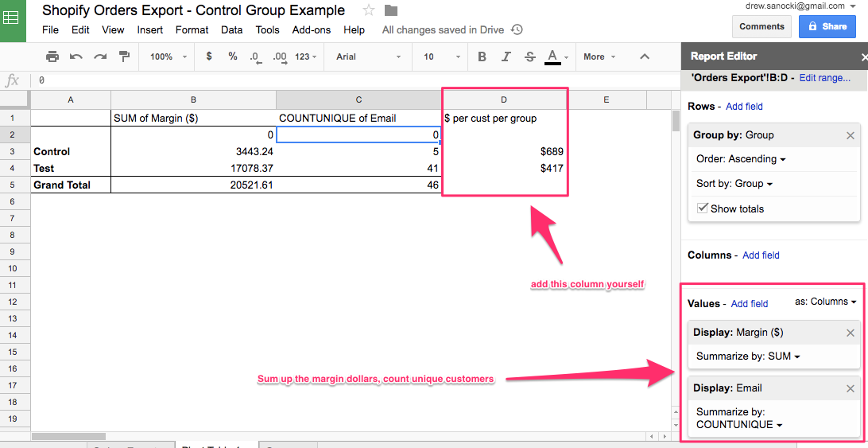Open the Insert menu
Screen dimensions: 868x448
pos(150,30)
